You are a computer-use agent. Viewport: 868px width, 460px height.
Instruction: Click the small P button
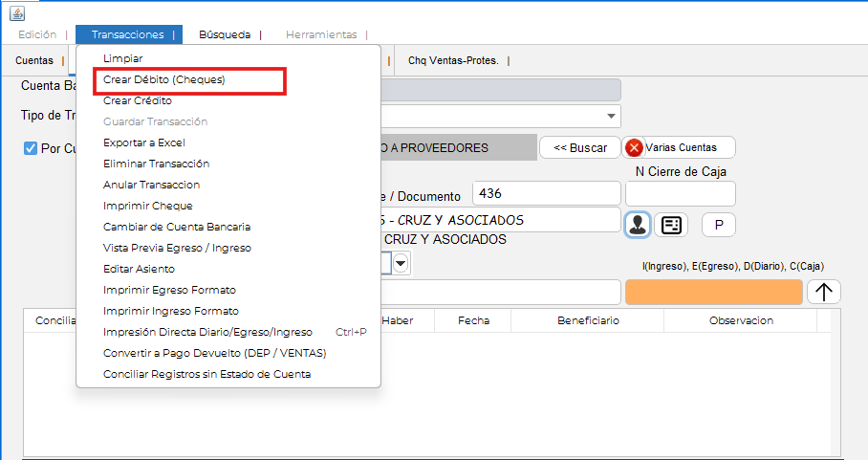tap(718, 225)
